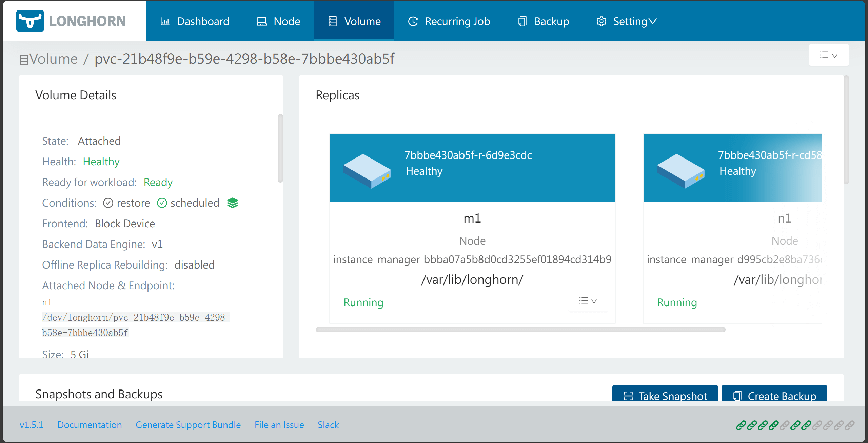Open the Generate Support Bundle link

coord(188,425)
